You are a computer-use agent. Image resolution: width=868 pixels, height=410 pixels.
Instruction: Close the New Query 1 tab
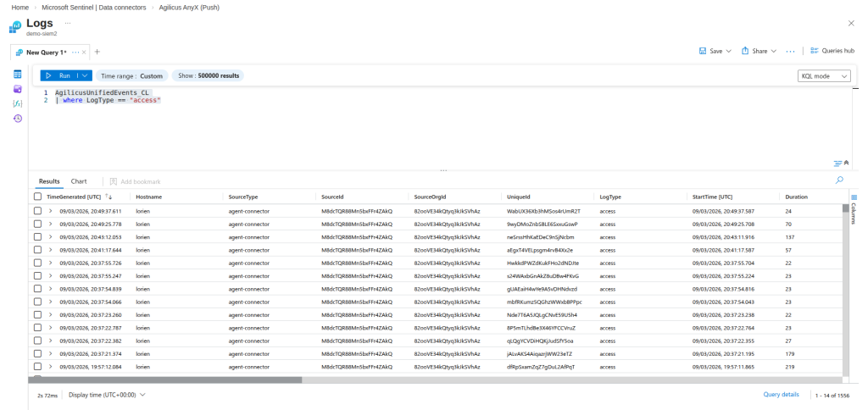pos(84,53)
